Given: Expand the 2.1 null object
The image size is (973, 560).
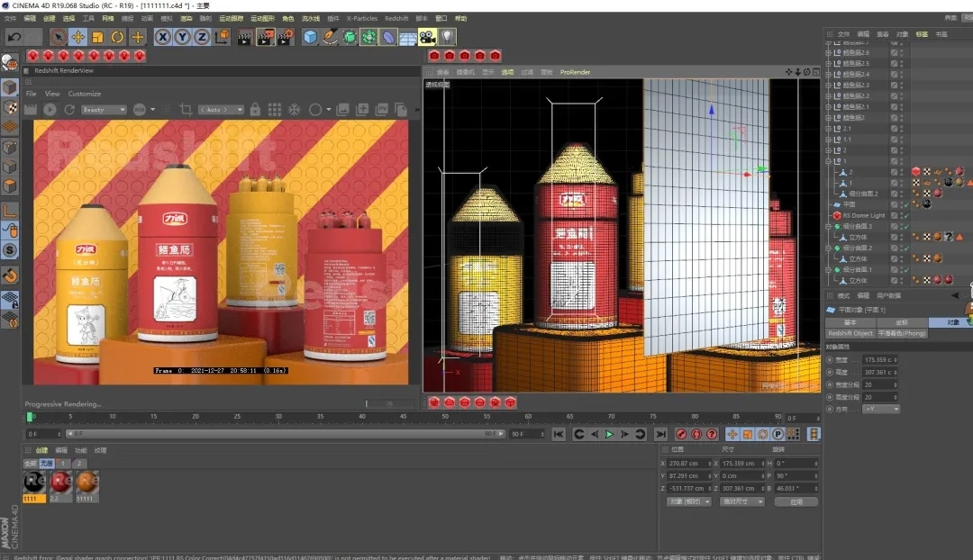Looking at the screenshot, I should 828,129.
